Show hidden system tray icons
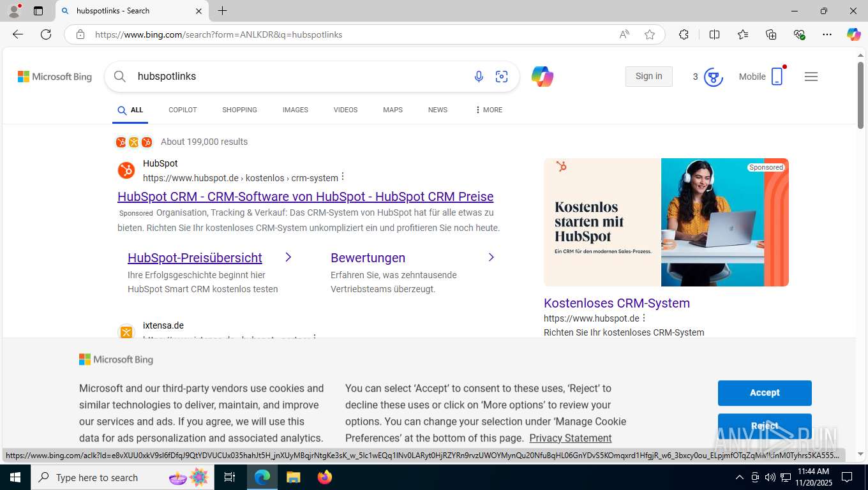Viewport: 868px width, 490px height. (740, 477)
